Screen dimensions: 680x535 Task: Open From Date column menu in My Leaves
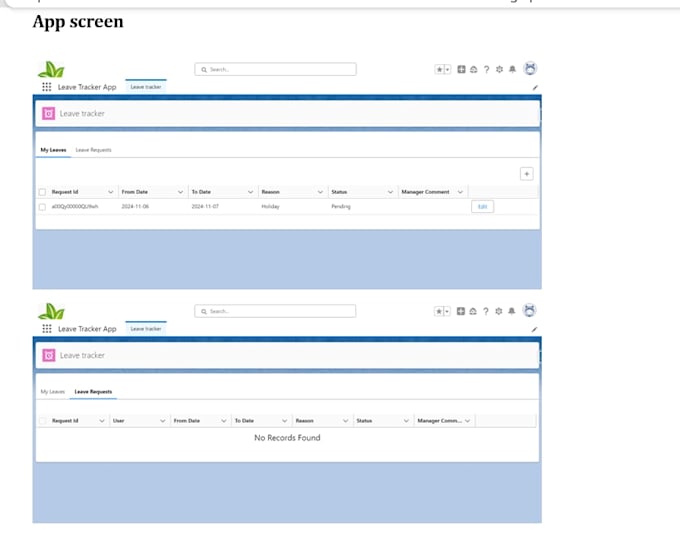pos(180,192)
